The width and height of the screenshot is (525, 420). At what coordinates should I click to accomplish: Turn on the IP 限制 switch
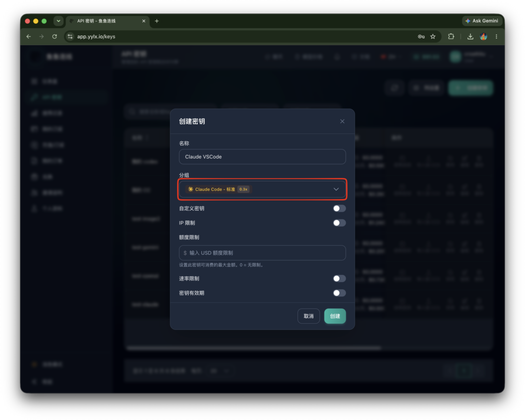339,223
